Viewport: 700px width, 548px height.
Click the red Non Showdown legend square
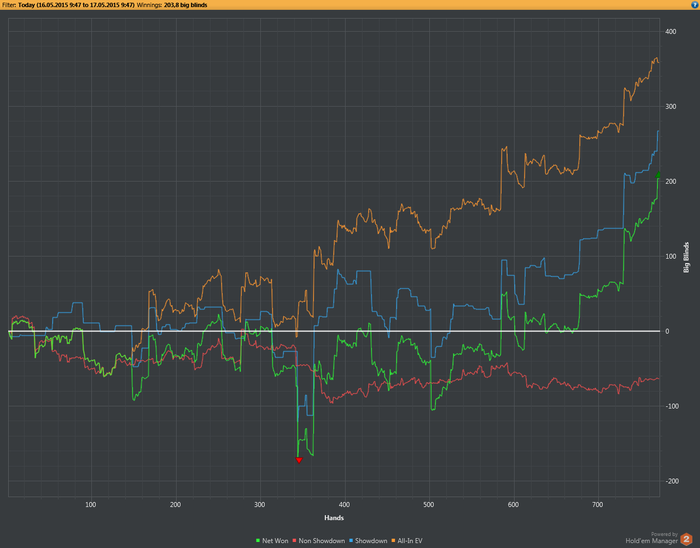pos(294,541)
